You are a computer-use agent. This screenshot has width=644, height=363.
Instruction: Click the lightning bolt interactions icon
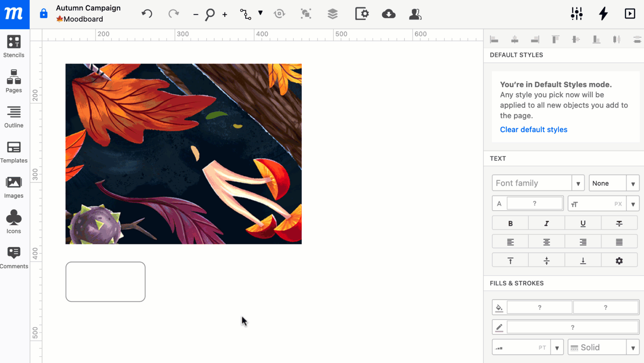coord(603,14)
